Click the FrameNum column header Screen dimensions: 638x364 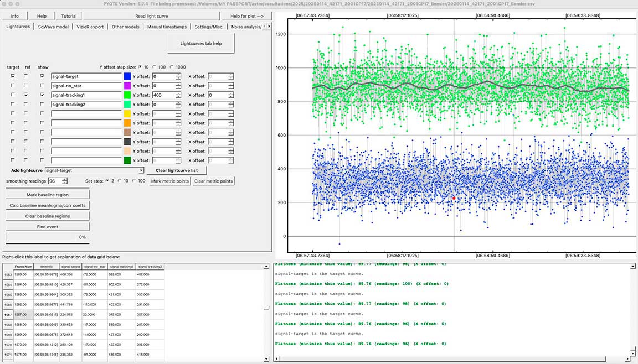point(23,267)
